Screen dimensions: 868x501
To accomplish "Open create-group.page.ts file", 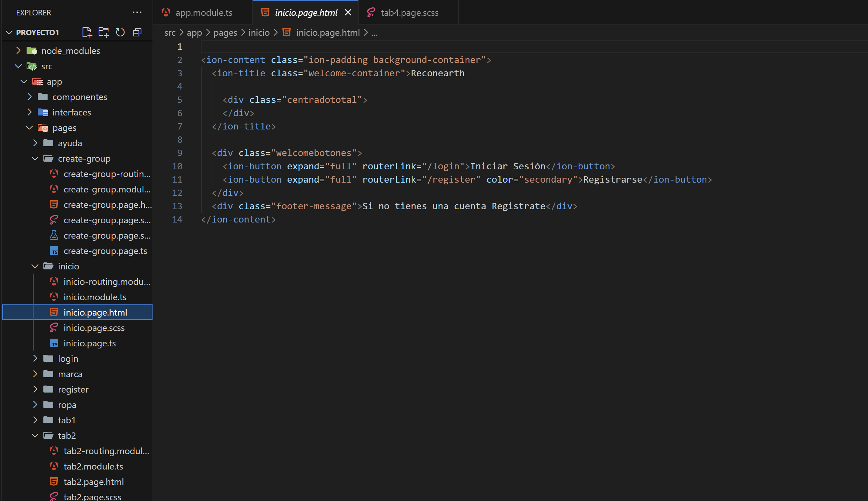I will (105, 251).
